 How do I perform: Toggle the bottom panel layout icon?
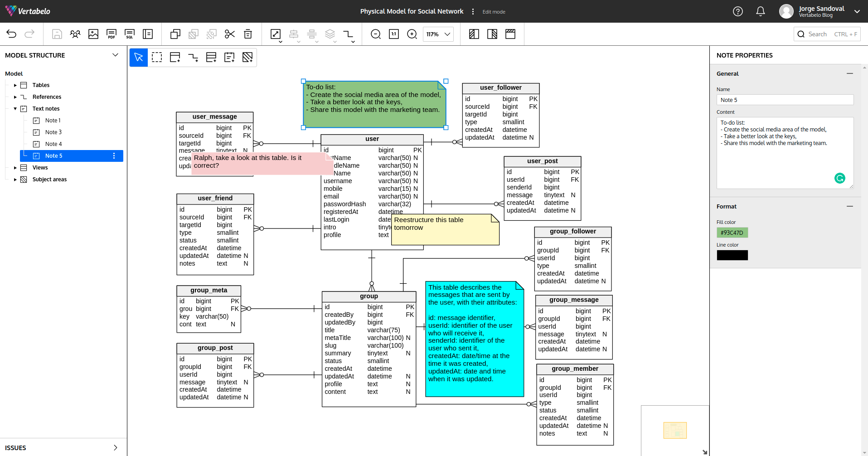[x=510, y=34]
